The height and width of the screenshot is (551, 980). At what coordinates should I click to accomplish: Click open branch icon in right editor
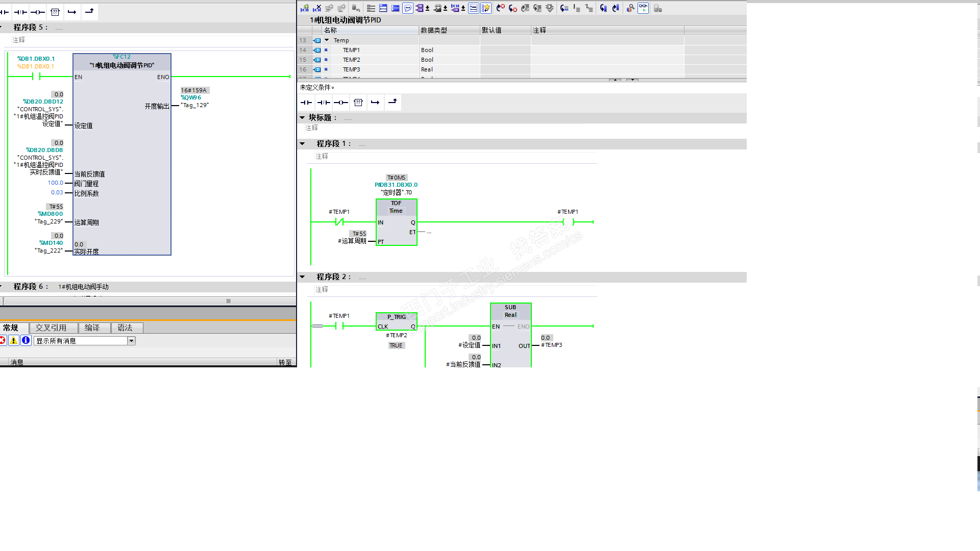point(375,103)
